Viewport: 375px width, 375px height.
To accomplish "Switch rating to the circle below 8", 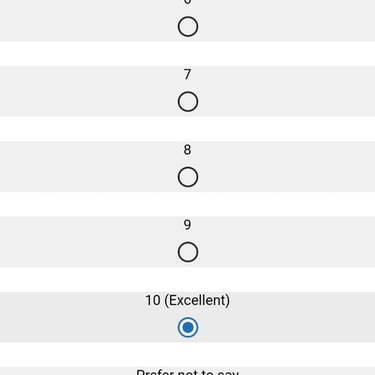I will coord(188,177).
